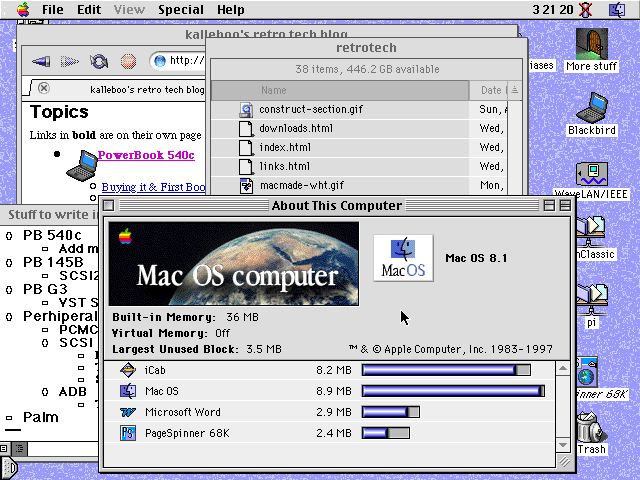Screen dimensions: 640x480
Task: Select downloads.html file icon
Action: click(x=246, y=129)
